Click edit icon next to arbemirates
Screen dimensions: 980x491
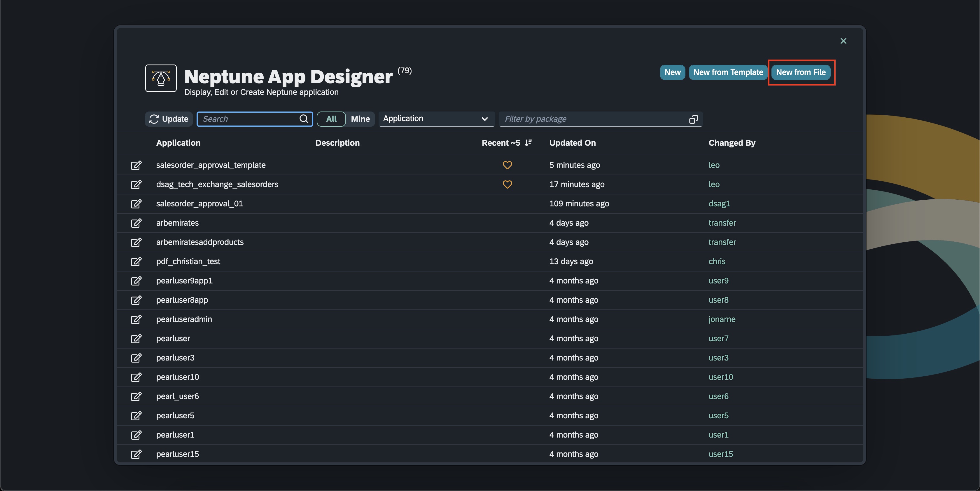(x=136, y=223)
